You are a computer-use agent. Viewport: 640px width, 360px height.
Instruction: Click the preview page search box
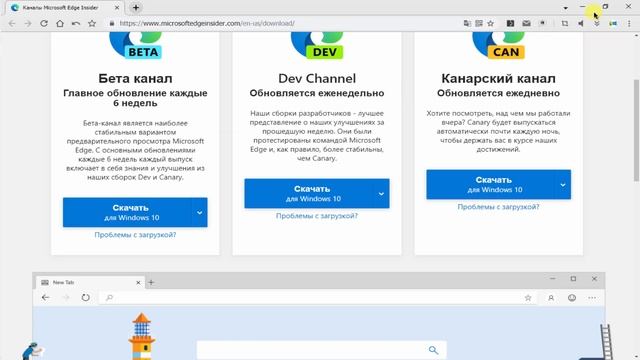(322, 350)
